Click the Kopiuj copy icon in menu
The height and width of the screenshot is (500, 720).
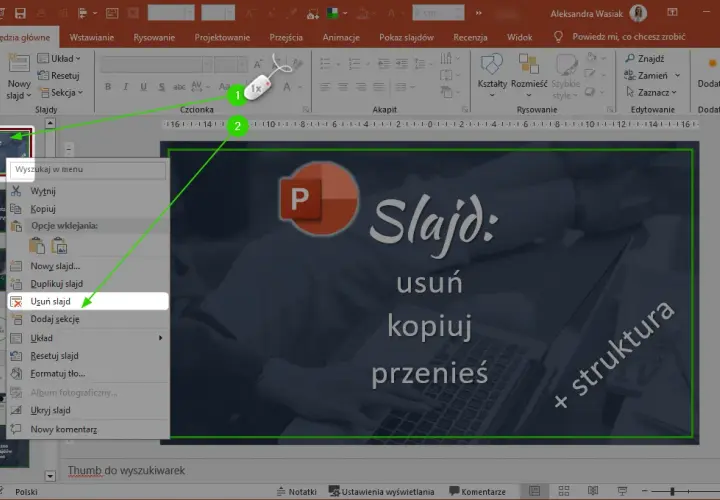[x=16, y=208]
